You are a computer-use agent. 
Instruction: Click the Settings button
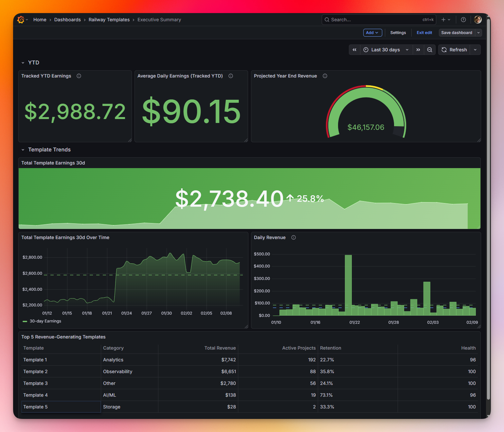coord(398,33)
